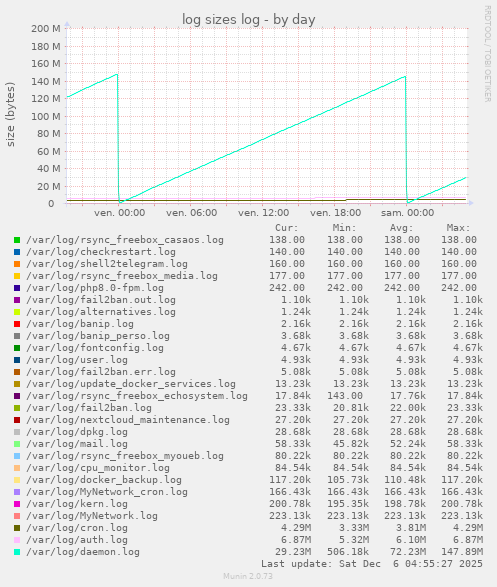The width and height of the screenshot is (497, 587).
Task: Click the graph title 'log sizes log - by day'
Action: pos(248,19)
